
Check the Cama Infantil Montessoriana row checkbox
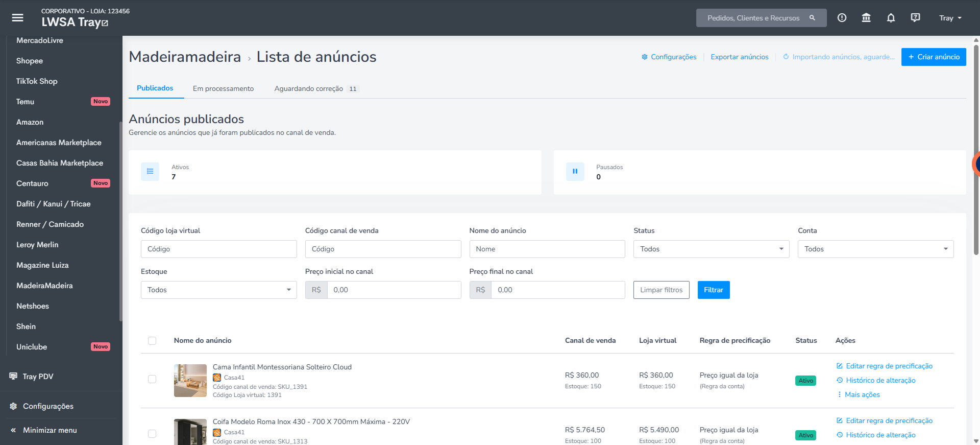pyautogui.click(x=152, y=379)
